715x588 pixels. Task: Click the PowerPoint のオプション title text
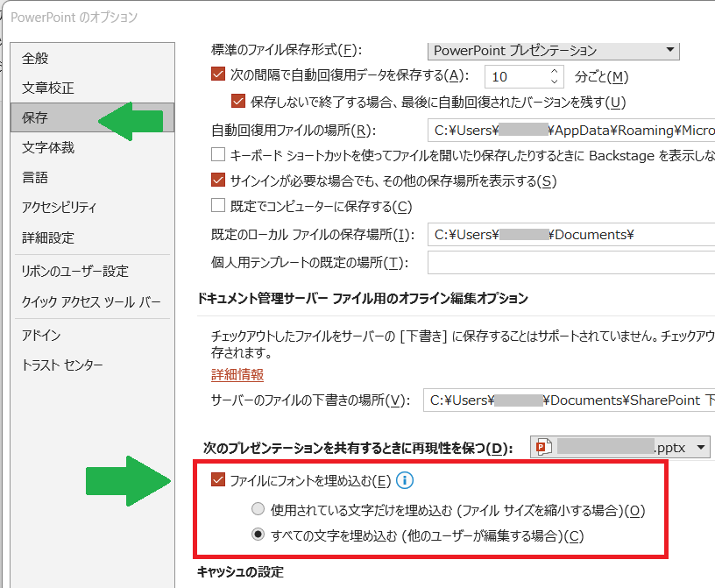point(74,18)
